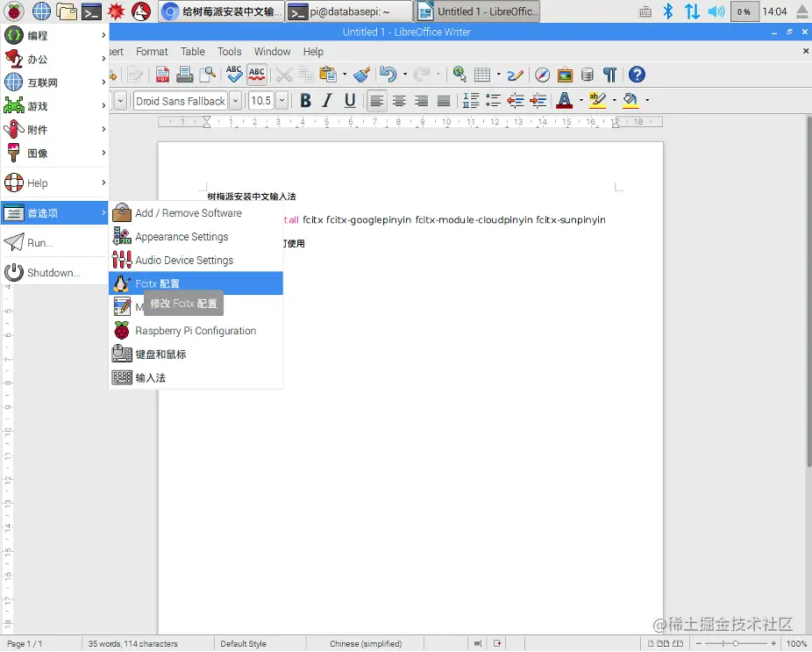
Task: Expand highlighting color dropdown arrow
Action: [x=614, y=101]
